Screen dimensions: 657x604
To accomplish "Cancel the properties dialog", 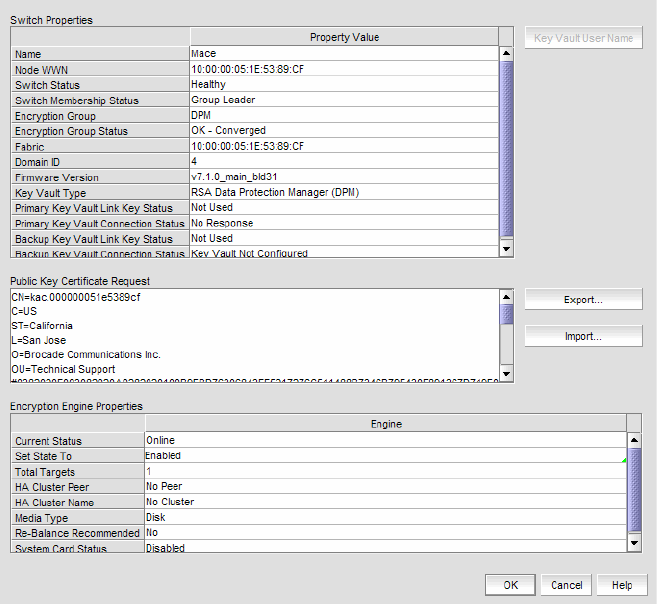I will [x=566, y=585].
